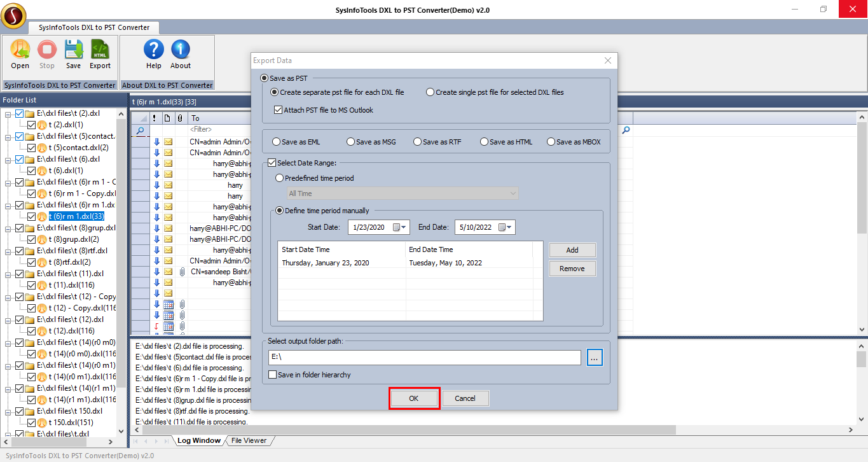Click the magnifier icon left of the filter row
Image resolution: width=868 pixels, height=462 pixels.
pos(141,130)
